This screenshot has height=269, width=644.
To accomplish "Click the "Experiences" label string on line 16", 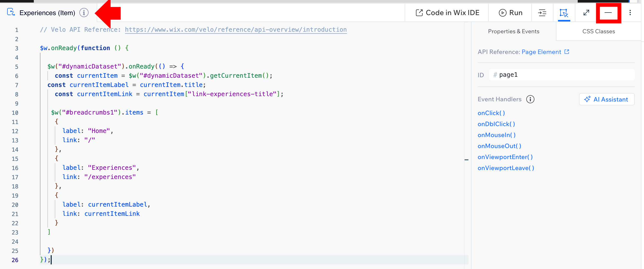I will tap(112, 168).
